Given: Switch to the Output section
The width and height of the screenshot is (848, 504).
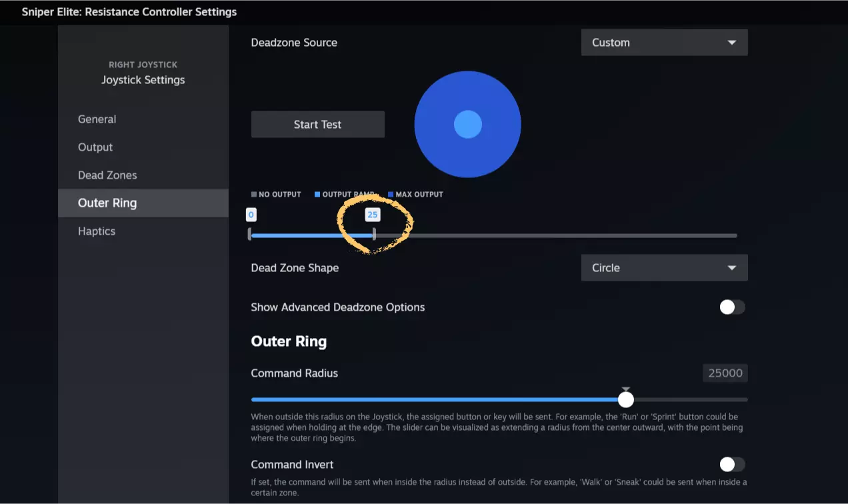Looking at the screenshot, I should pyautogui.click(x=143, y=147).
